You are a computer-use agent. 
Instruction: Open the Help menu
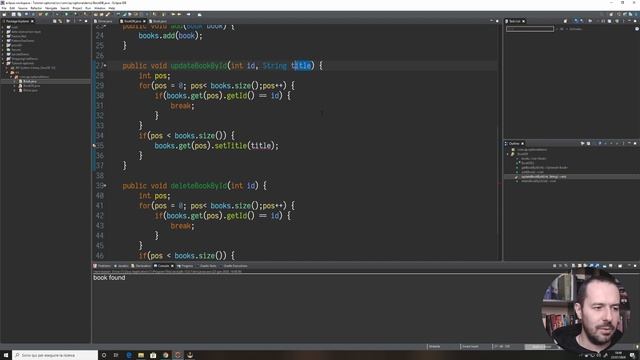pyautogui.click(x=111, y=8)
